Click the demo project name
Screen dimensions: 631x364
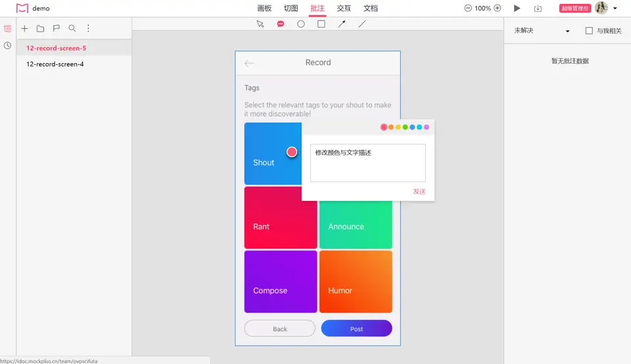click(x=41, y=8)
